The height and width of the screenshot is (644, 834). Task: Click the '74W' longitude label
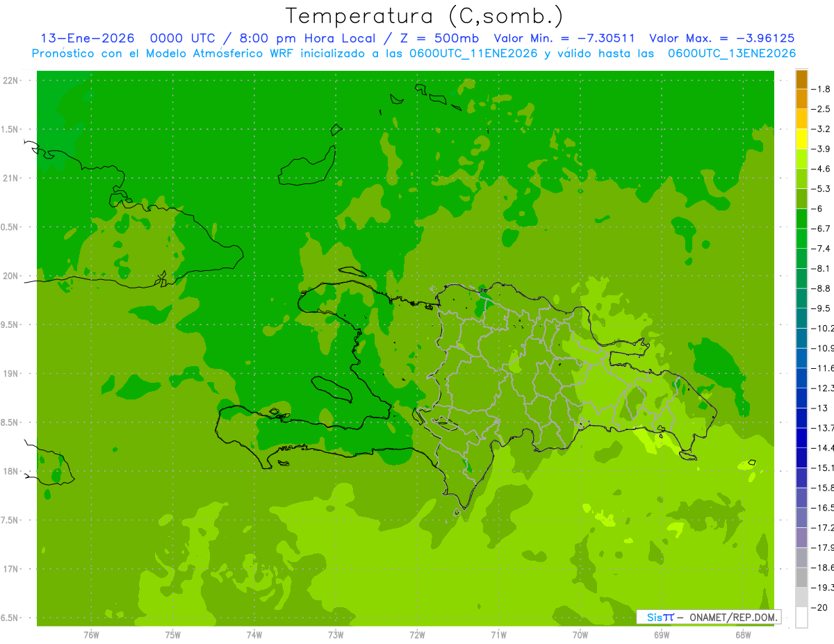254,635
